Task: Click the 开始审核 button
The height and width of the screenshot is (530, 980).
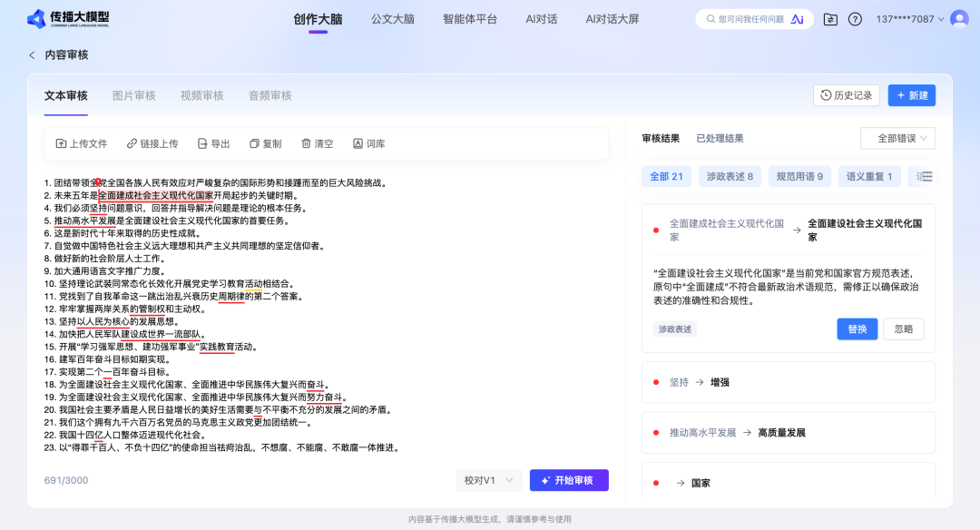Action: 570,480
